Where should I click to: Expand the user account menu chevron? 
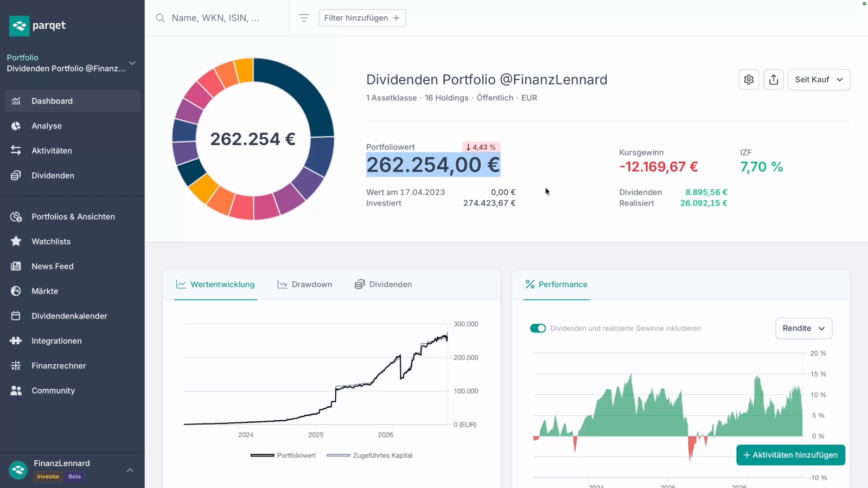click(130, 470)
